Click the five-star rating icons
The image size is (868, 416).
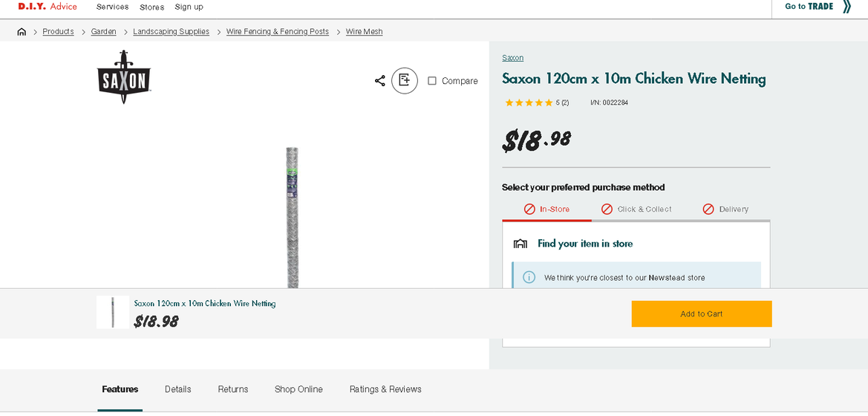pyautogui.click(x=529, y=103)
